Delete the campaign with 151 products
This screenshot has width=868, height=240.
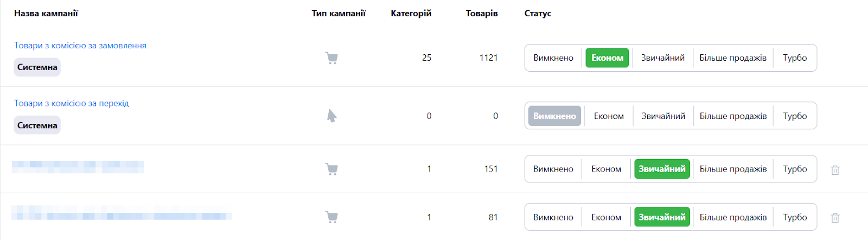coord(835,170)
